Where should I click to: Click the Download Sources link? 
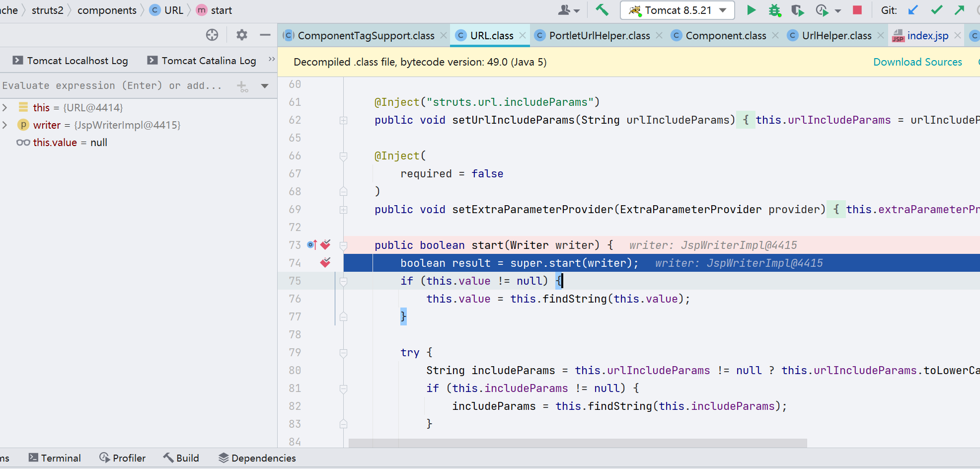917,62
